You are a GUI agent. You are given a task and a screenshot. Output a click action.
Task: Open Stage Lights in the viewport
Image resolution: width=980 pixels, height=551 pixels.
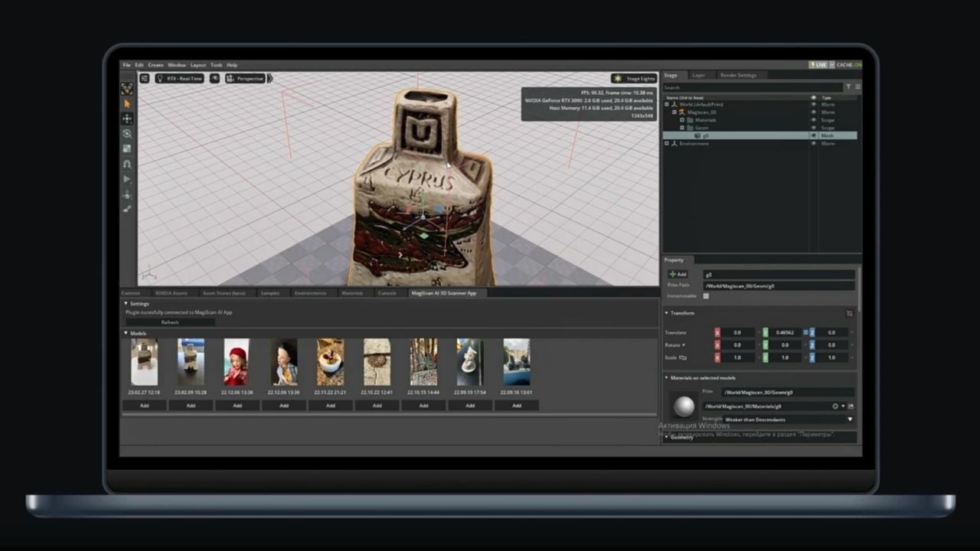coord(635,78)
